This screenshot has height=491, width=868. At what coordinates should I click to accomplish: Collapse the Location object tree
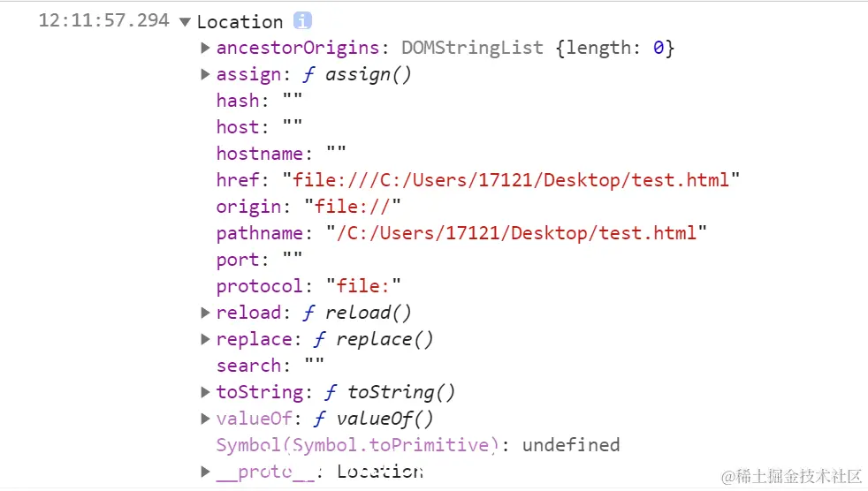click(185, 22)
